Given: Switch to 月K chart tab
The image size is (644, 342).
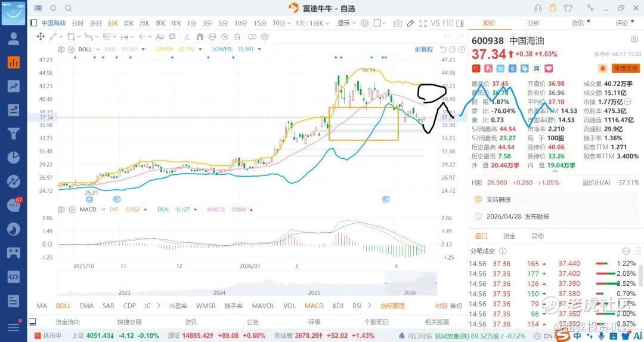Looking at the screenshot, I should click(144, 23).
